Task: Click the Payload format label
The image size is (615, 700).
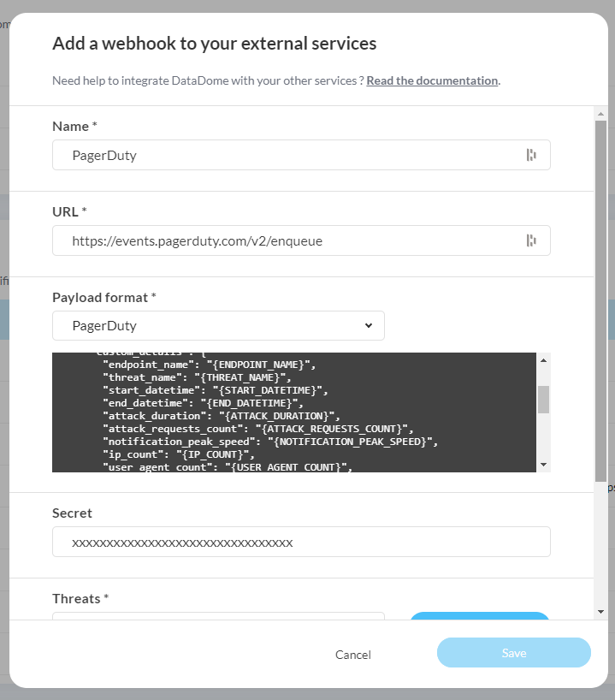Action: click(x=104, y=297)
